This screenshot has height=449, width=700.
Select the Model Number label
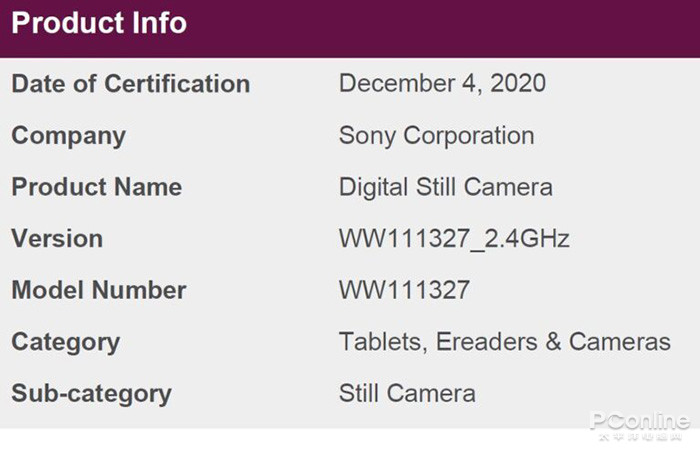pos(98,291)
